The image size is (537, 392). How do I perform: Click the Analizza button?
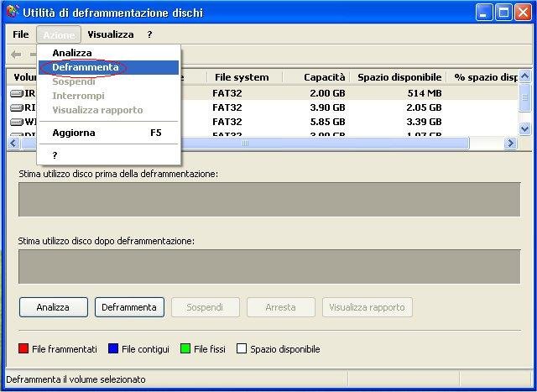54,307
